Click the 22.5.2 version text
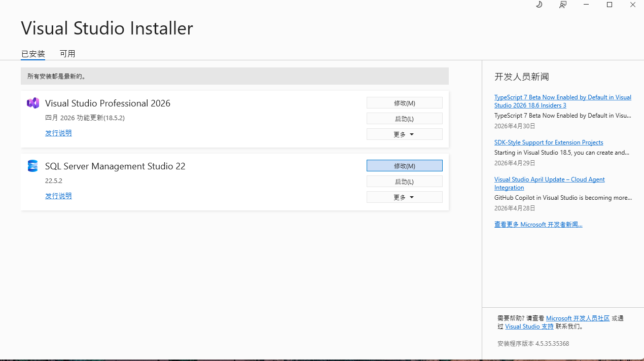 coord(54,181)
